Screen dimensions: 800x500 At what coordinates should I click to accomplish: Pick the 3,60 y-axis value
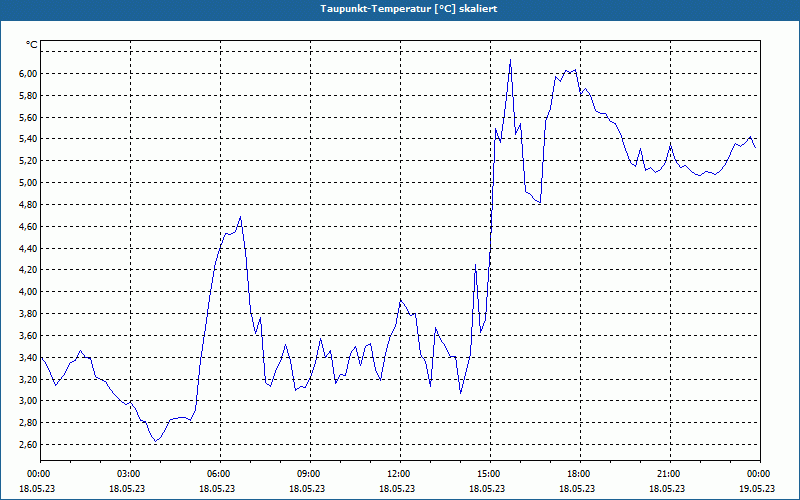click(x=29, y=336)
